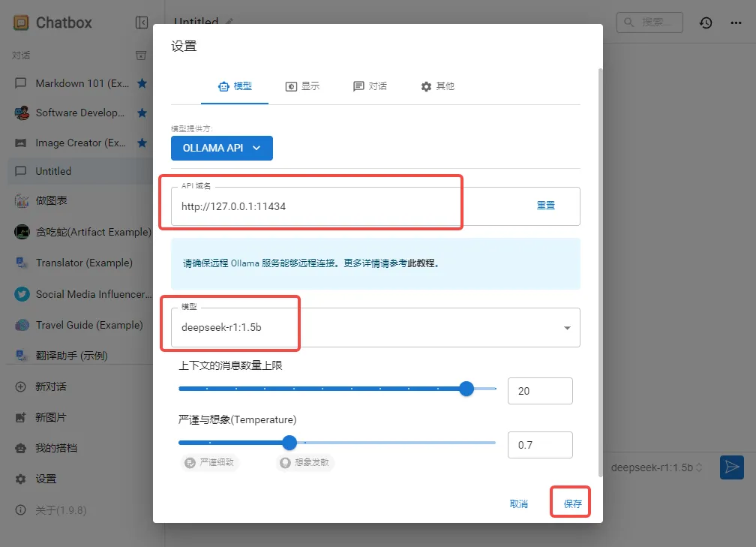Open model selector in the chat input bar
The image size is (756, 547).
click(x=656, y=467)
